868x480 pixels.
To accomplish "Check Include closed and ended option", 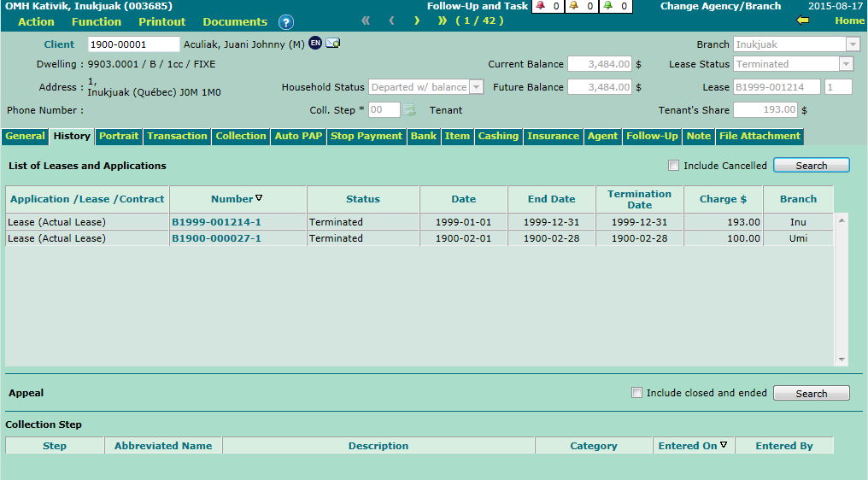I will pyautogui.click(x=636, y=393).
